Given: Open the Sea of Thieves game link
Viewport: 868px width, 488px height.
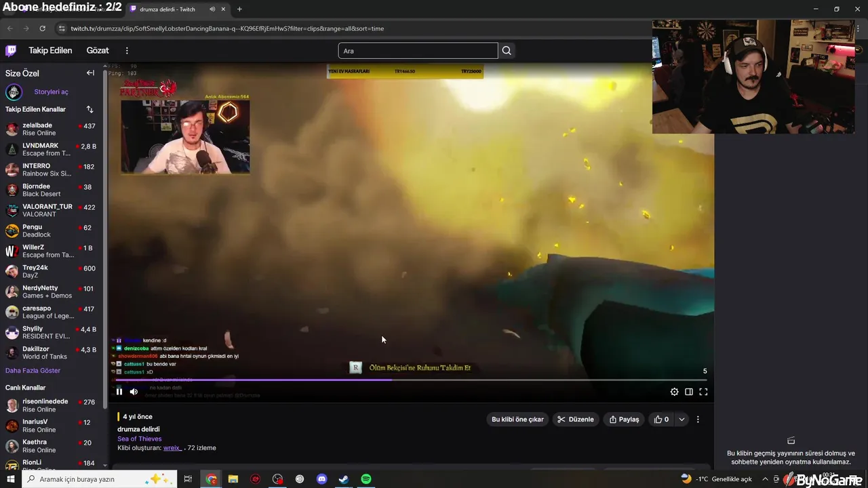Looking at the screenshot, I should pos(140,439).
